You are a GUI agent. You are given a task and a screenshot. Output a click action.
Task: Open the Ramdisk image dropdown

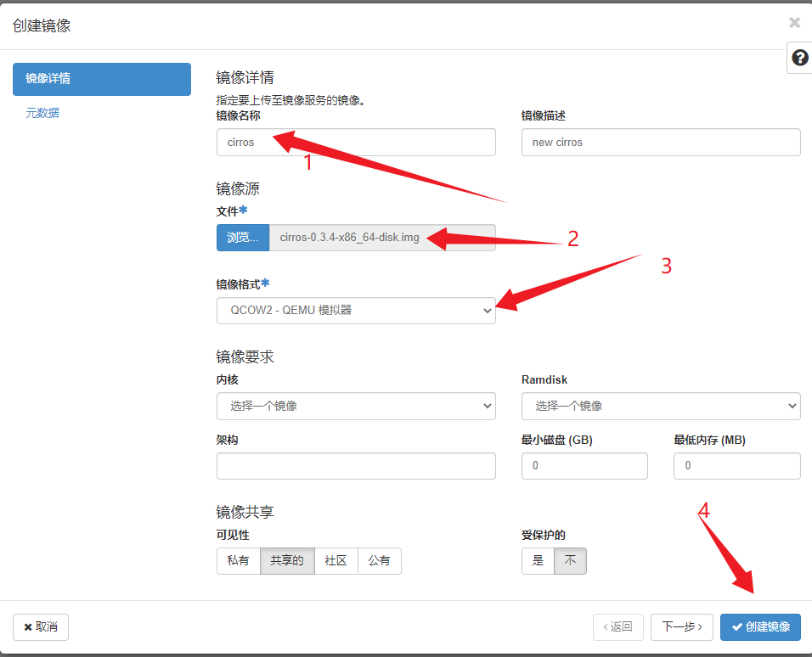[x=661, y=406]
